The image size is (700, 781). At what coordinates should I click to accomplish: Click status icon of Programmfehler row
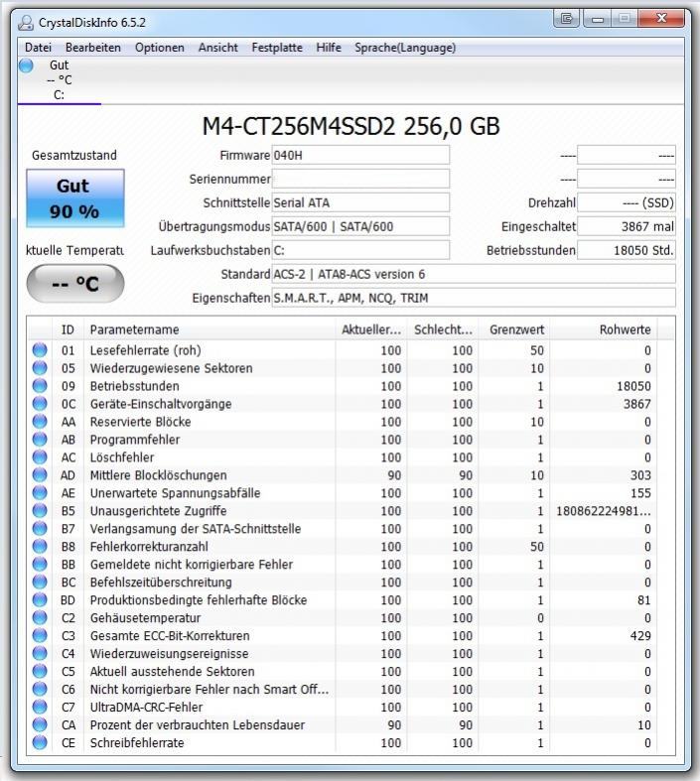pos(40,440)
